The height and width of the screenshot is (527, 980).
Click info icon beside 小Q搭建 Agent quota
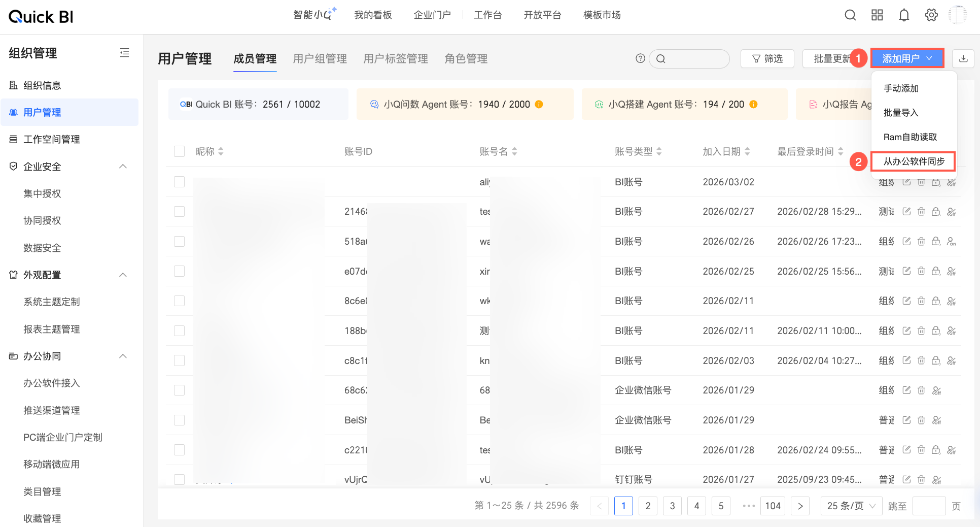(753, 104)
